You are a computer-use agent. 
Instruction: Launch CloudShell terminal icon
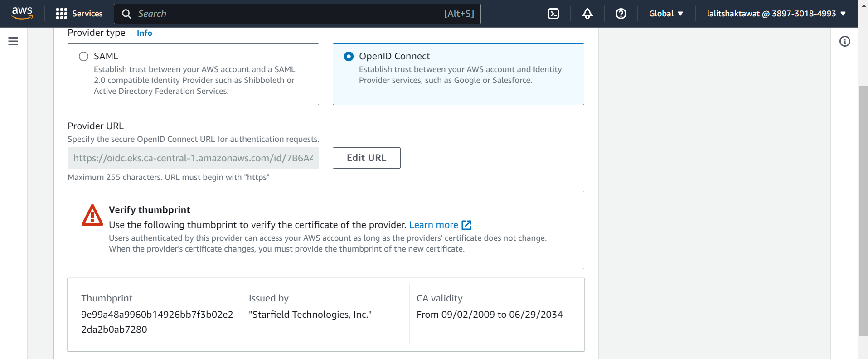coord(553,14)
